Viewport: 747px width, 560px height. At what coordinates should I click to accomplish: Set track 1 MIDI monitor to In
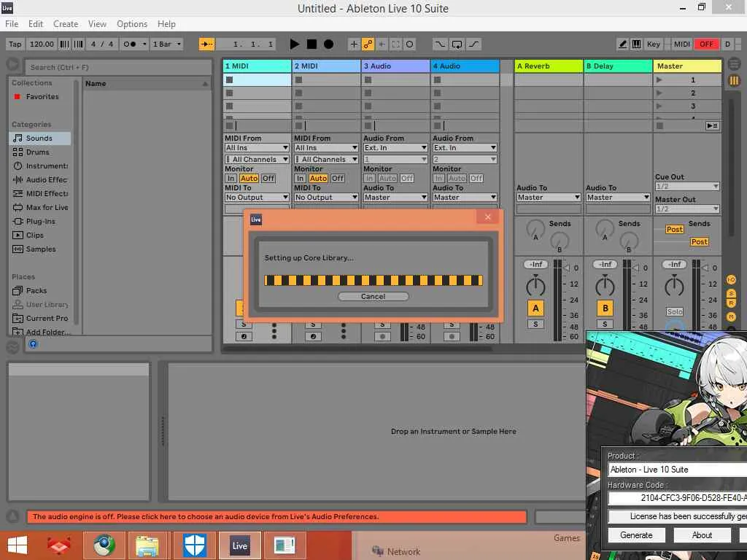pos(231,178)
